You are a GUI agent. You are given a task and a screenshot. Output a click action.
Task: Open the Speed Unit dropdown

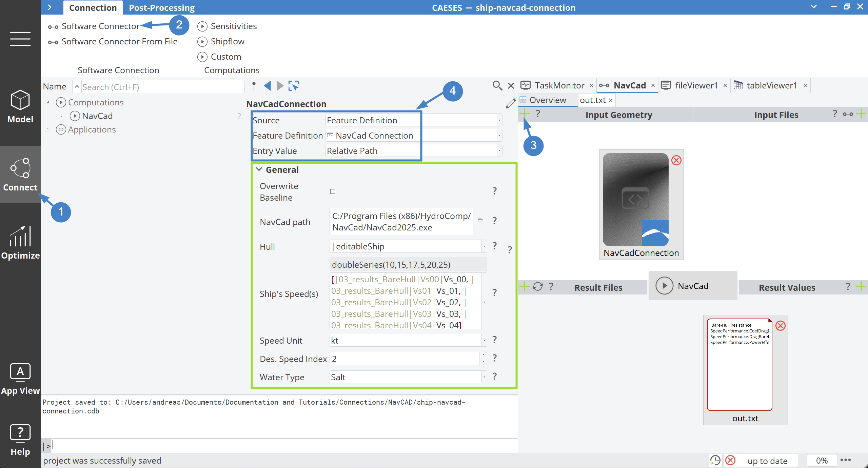click(484, 340)
